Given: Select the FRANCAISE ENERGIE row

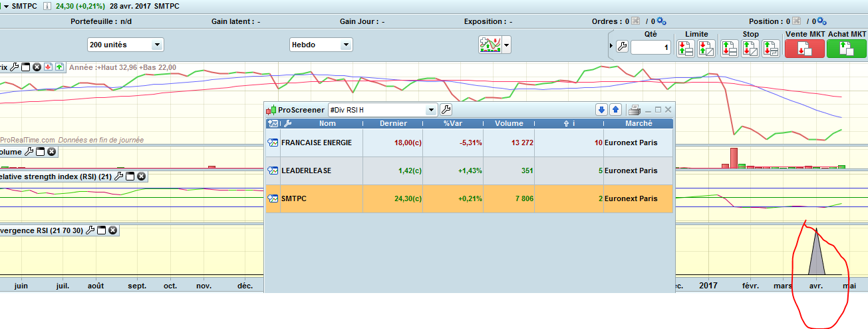Looking at the screenshot, I should pos(470,143).
